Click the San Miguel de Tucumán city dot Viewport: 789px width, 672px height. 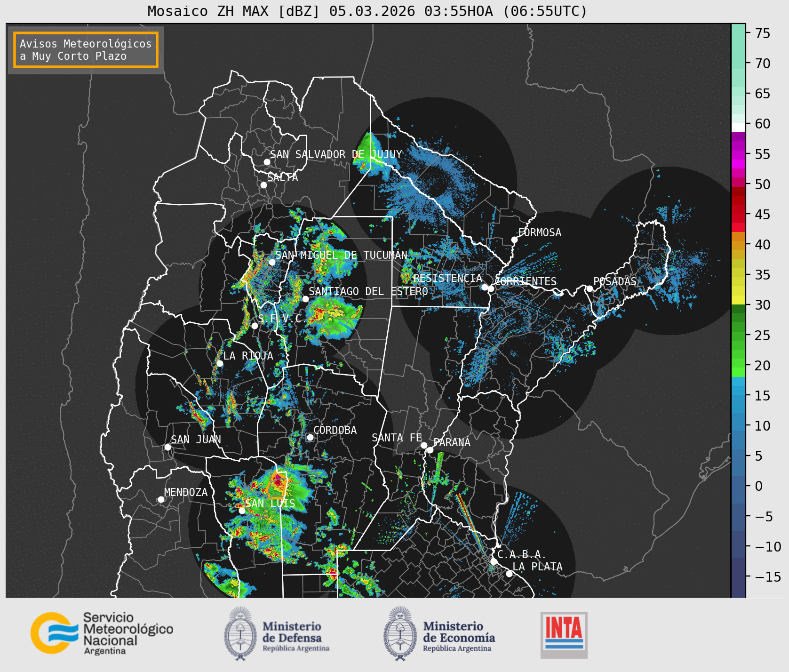click(272, 262)
